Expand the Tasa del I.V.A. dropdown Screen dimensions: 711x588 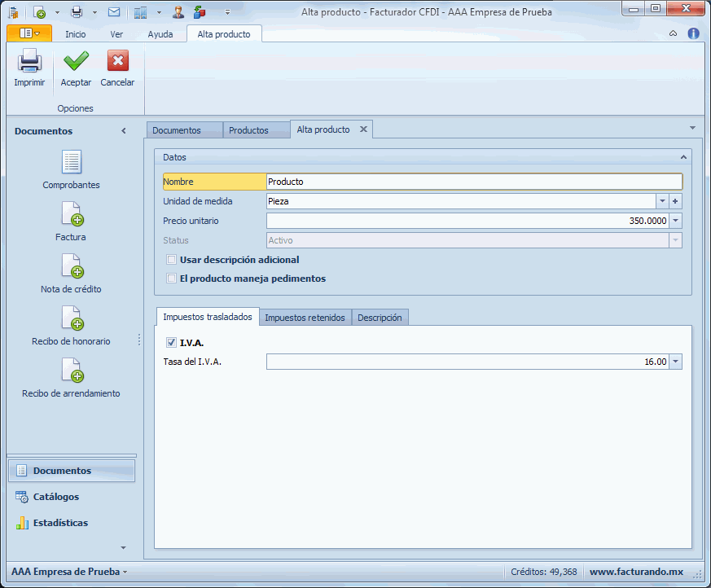tap(675, 362)
